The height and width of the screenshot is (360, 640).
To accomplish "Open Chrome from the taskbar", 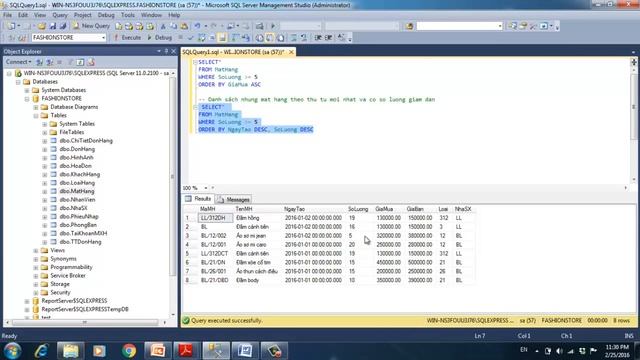I will click(129, 351).
